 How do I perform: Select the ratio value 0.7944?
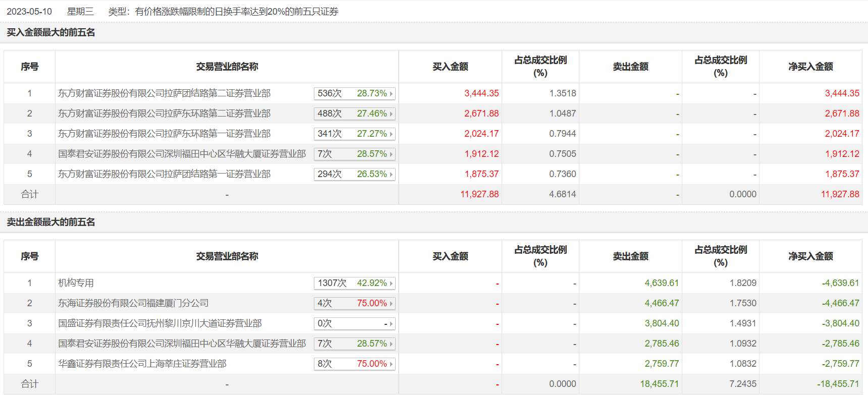(x=563, y=134)
